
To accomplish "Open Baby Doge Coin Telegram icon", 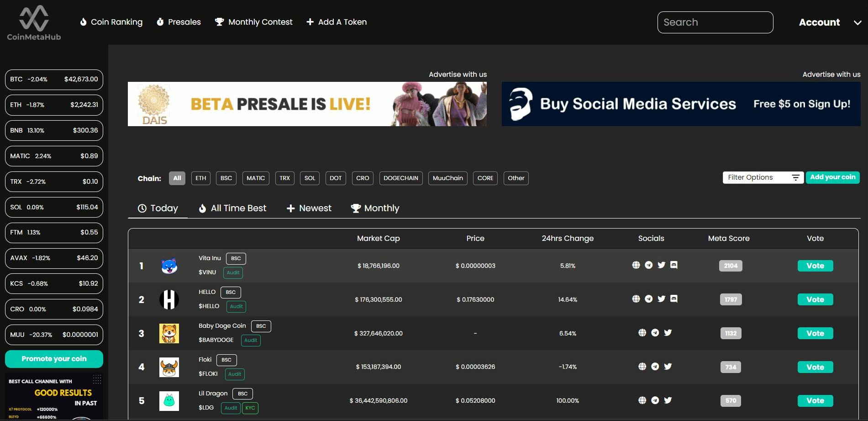I will pyautogui.click(x=655, y=332).
